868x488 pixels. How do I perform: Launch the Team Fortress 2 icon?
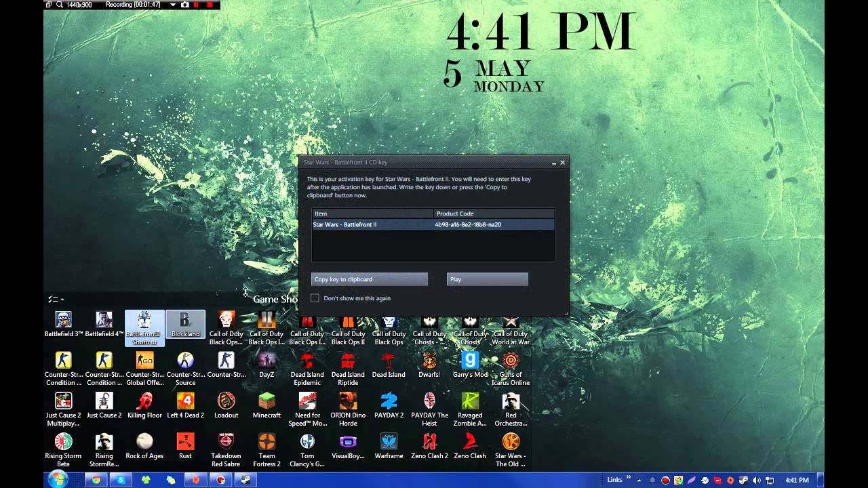point(267,450)
